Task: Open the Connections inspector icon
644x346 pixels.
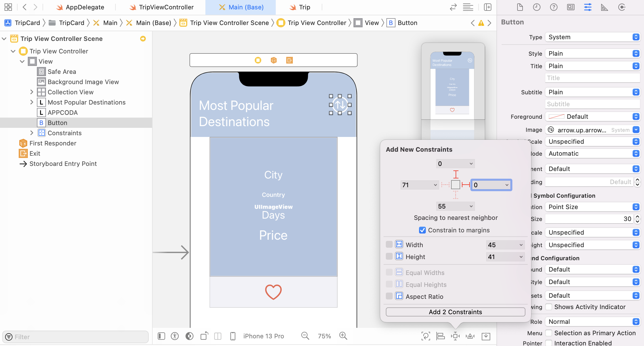Action: click(622, 7)
